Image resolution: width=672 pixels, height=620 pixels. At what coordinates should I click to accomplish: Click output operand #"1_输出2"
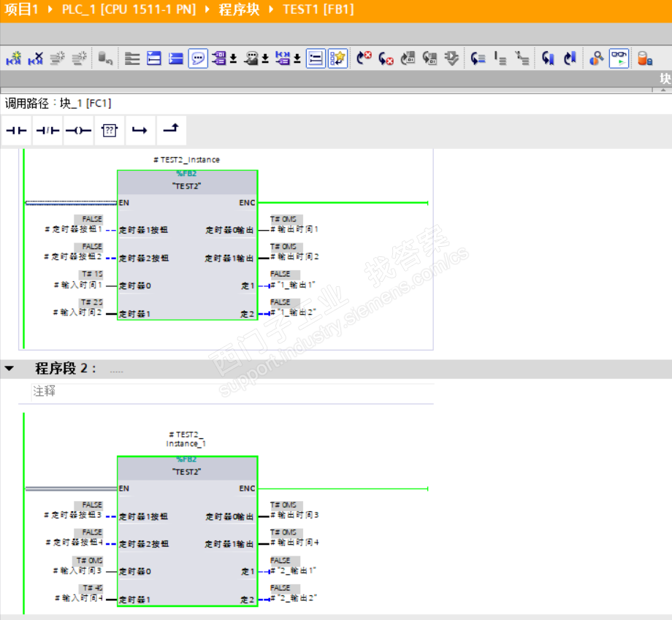click(x=293, y=313)
